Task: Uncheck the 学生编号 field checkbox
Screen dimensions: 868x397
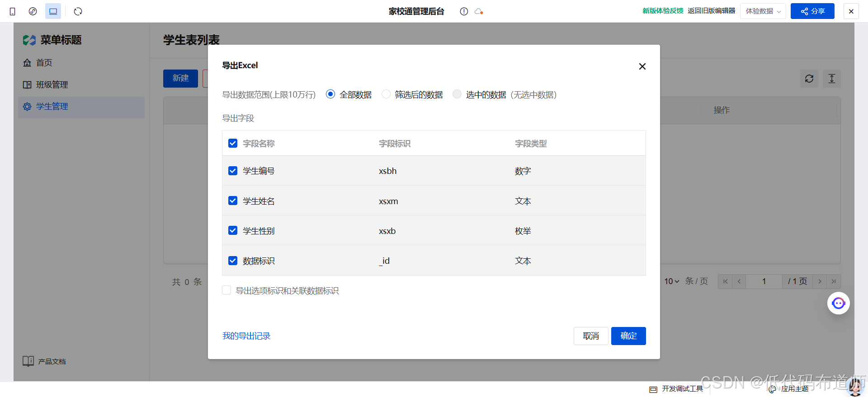Action: (233, 171)
